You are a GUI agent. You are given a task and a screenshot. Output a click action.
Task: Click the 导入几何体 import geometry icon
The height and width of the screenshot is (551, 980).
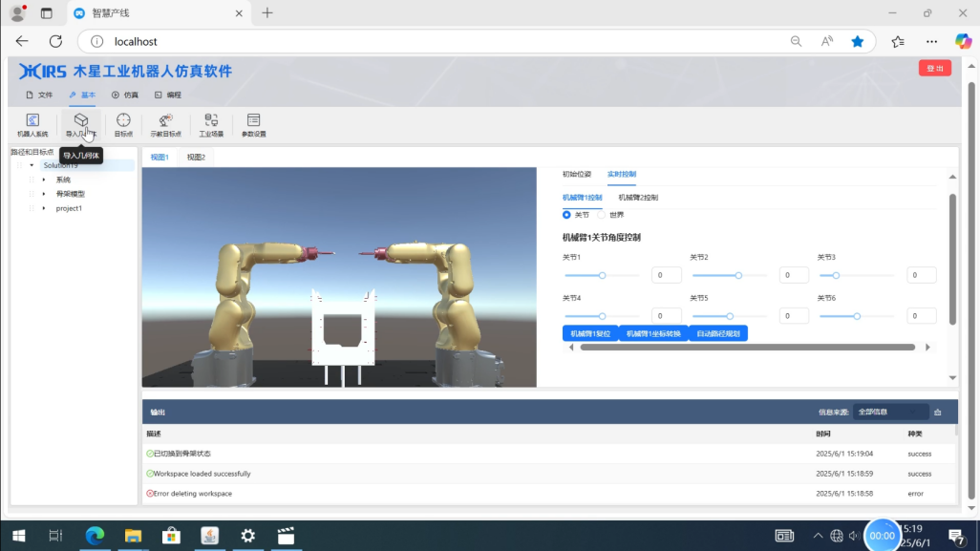(x=81, y=121)
